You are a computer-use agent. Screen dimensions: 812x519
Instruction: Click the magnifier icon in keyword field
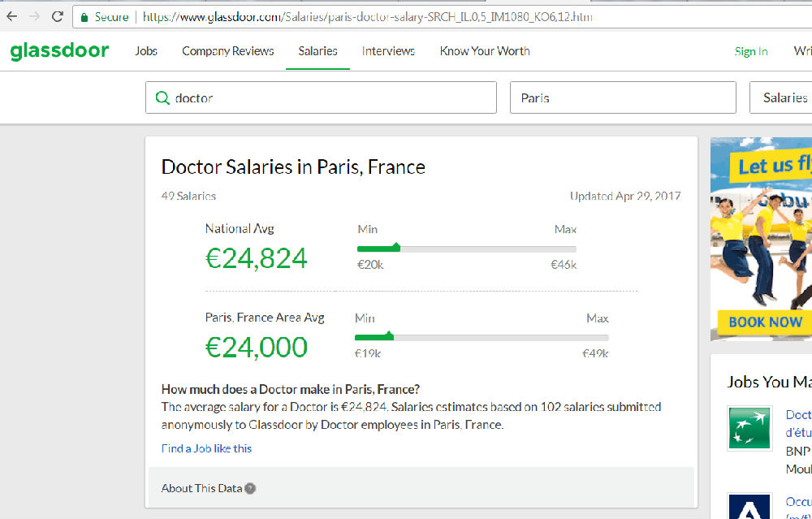[162, 97]
